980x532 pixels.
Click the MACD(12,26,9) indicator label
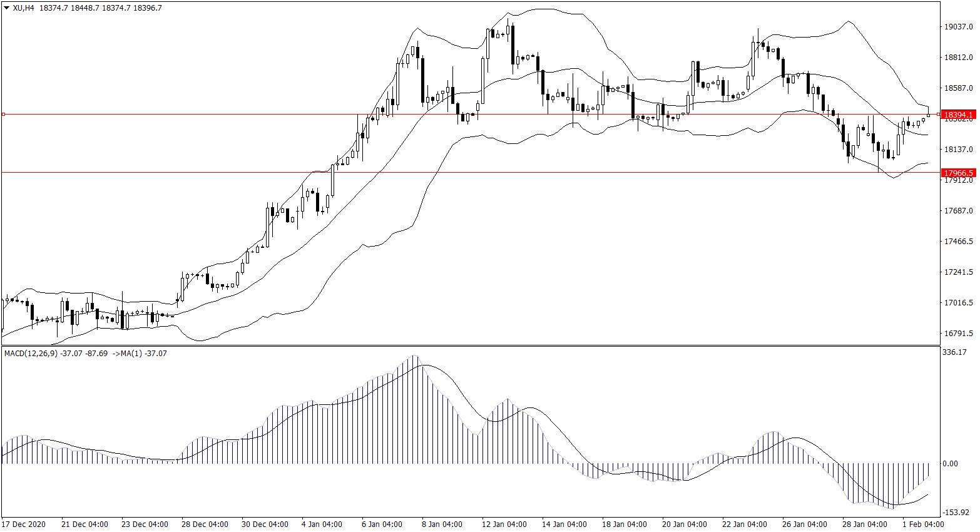pyautogui.click(x=31, y=354)
